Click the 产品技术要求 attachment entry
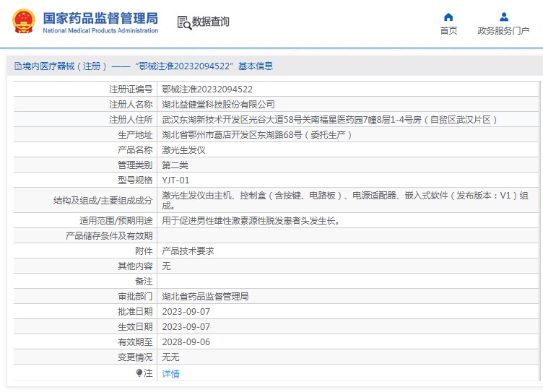This screenshot has height=392, width=543. 188,251
